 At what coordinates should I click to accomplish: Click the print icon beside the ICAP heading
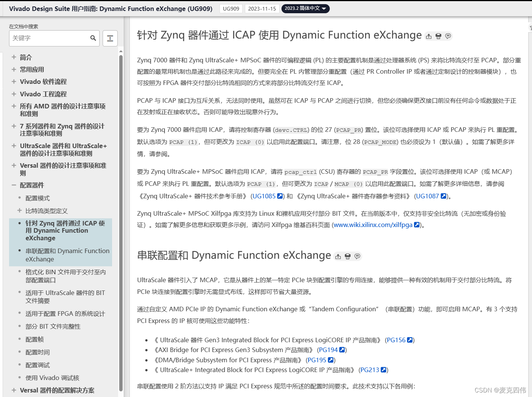pos(438,36)
